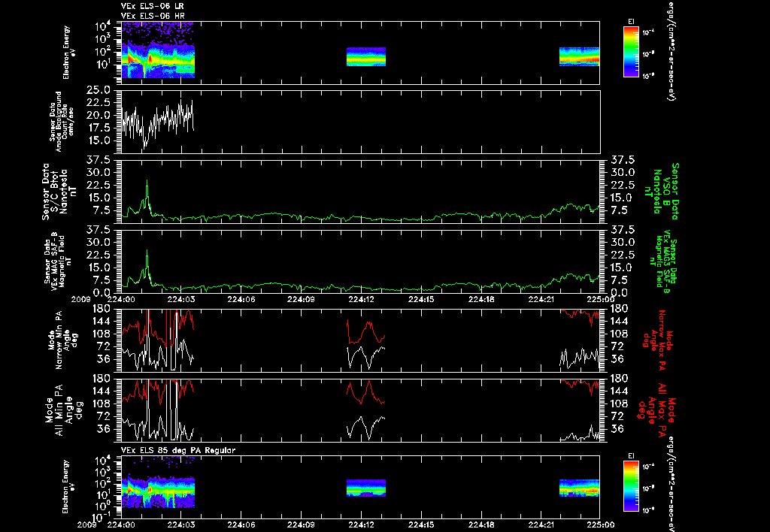This screenshot has width=770, height=532.
Task: Click the red "All Max PA Angle" axis label
Action: point(656,409)
